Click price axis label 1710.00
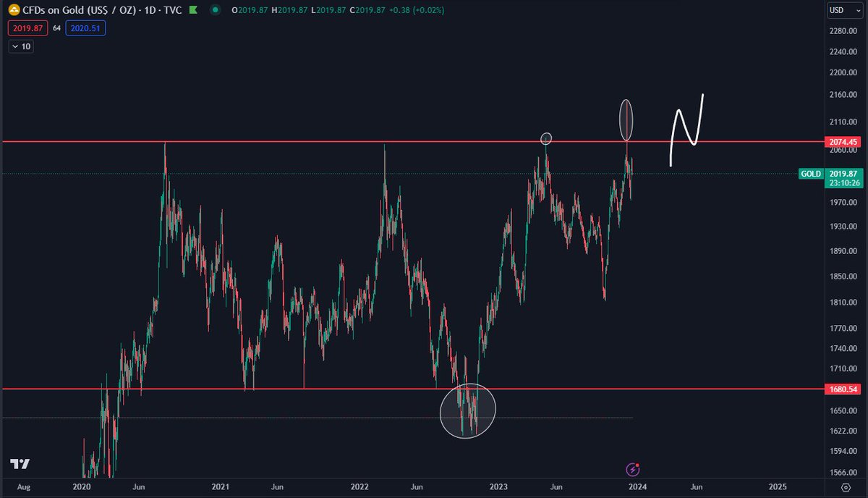868x498 pixels. [x=843, y=368]
